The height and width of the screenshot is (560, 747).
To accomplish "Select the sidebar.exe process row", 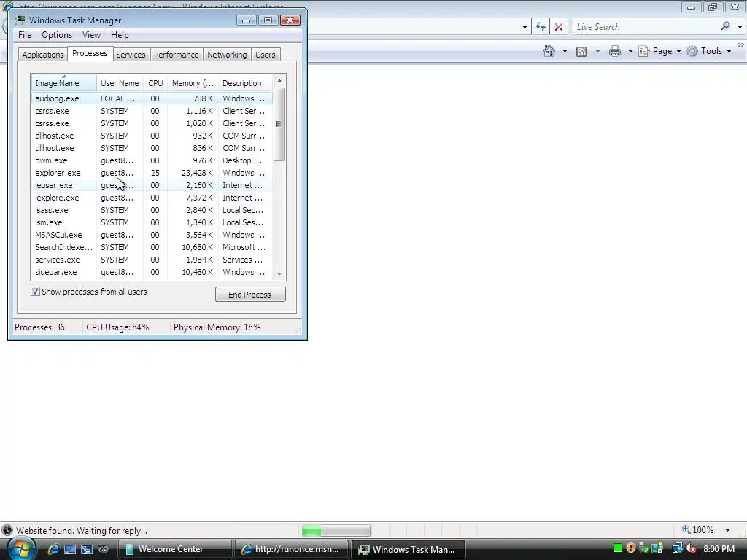I will coord(152,272).
